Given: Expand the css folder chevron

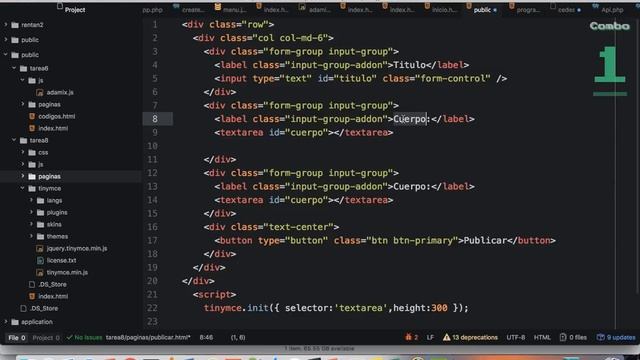Looking at the screenshot, I should 23,152.
